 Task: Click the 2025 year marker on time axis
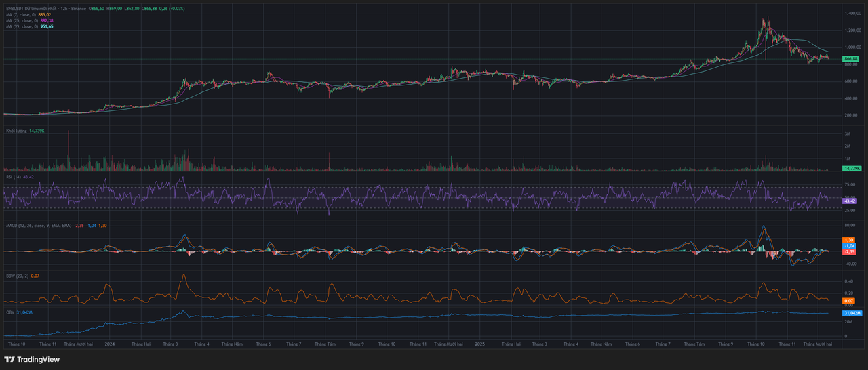click(479, 344)
